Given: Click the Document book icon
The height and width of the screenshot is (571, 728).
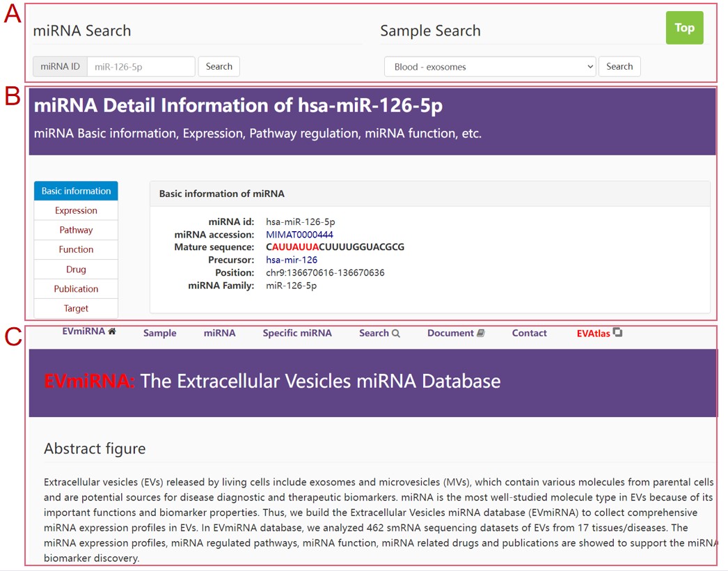Looking at the screenshot, I should pyautogui.click(x=480, y=333).
